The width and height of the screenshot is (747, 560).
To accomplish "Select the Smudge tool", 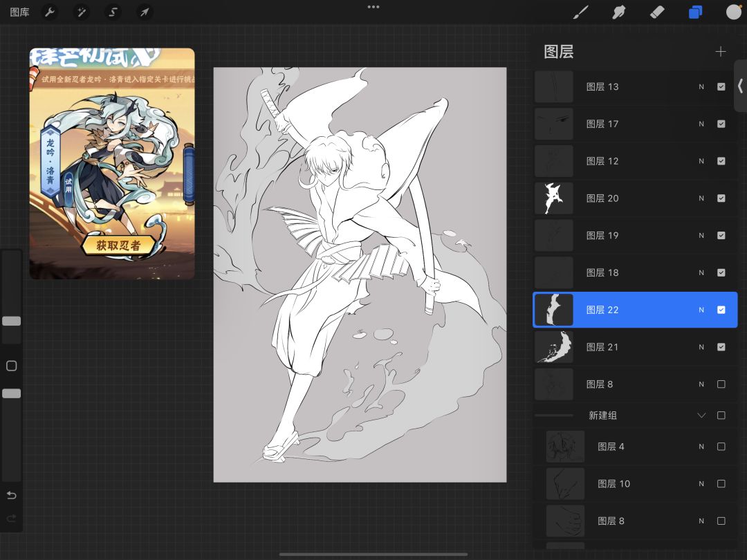I will tap(619, 12).
